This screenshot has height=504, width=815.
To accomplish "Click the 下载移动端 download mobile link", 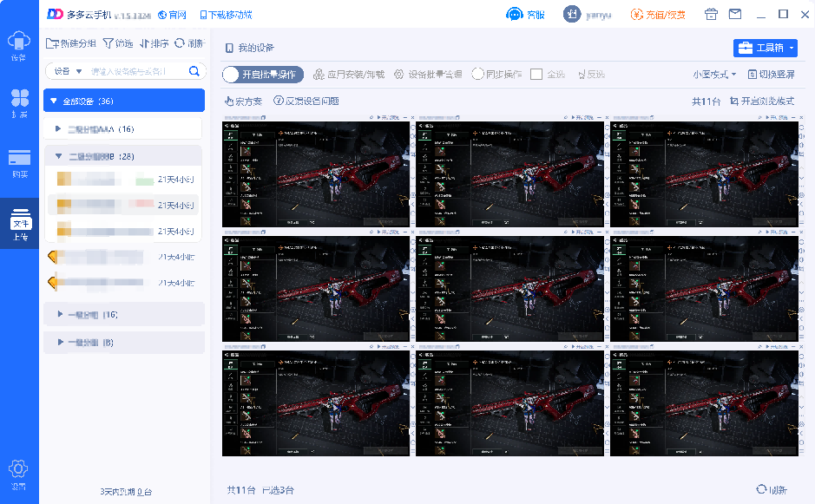I will [x=226, y=15].
